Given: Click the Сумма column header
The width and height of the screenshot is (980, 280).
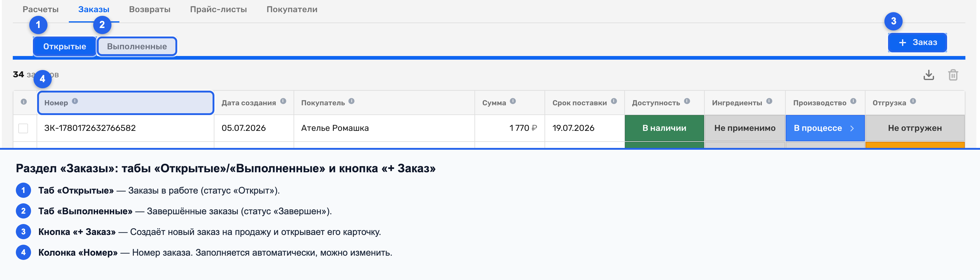Looking at the screenshot, I should [x=510, y=103].
